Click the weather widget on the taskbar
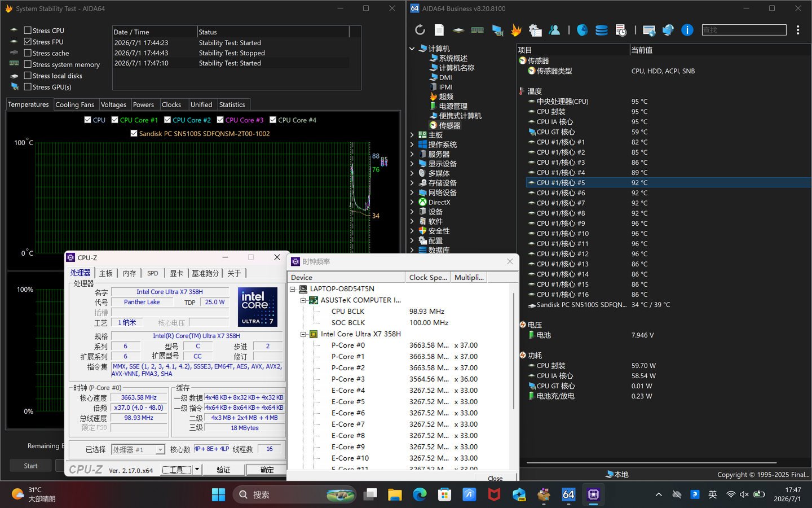Image resolution: width=812 pixels, height=508 pixels. click(34, 494)
